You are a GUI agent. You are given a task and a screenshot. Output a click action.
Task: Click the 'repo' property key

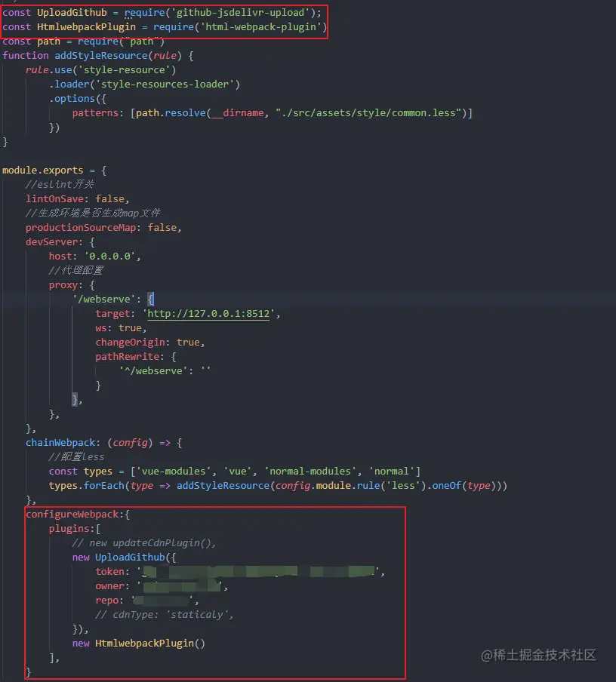[106, 601]
